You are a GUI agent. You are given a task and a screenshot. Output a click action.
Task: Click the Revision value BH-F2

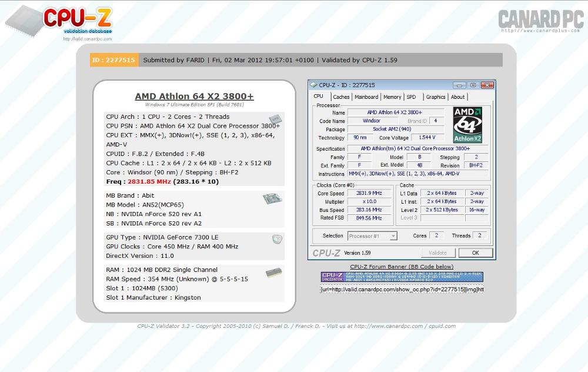476,165
